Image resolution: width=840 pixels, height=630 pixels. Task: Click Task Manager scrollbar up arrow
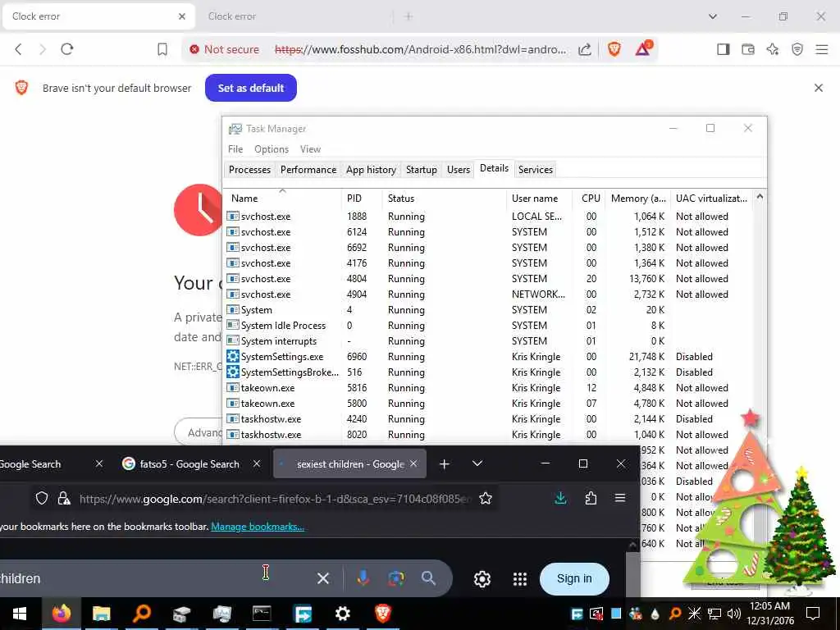tap(760, 197)
